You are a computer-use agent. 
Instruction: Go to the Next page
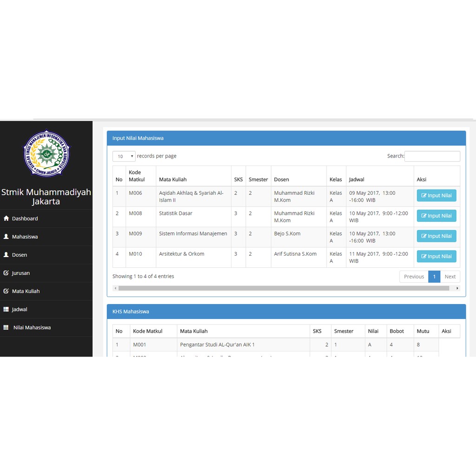tap(450, 277)
